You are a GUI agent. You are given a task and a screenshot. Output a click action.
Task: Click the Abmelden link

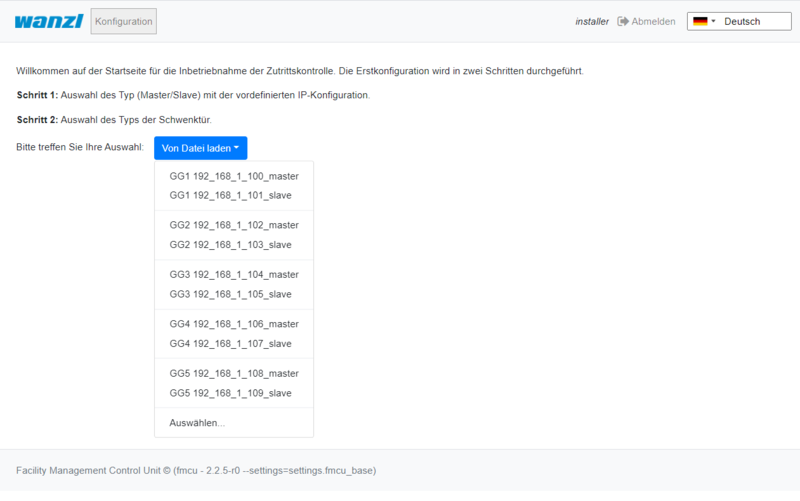click(x=653, y=21)
